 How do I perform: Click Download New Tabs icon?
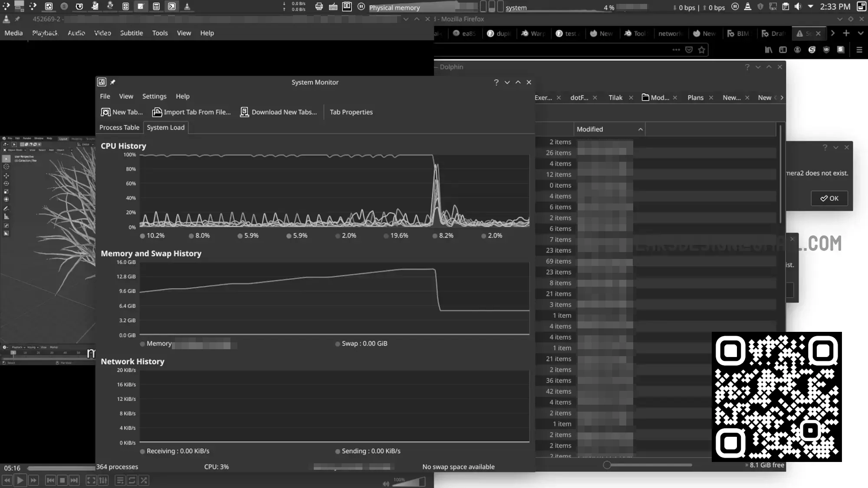point(244,112)
